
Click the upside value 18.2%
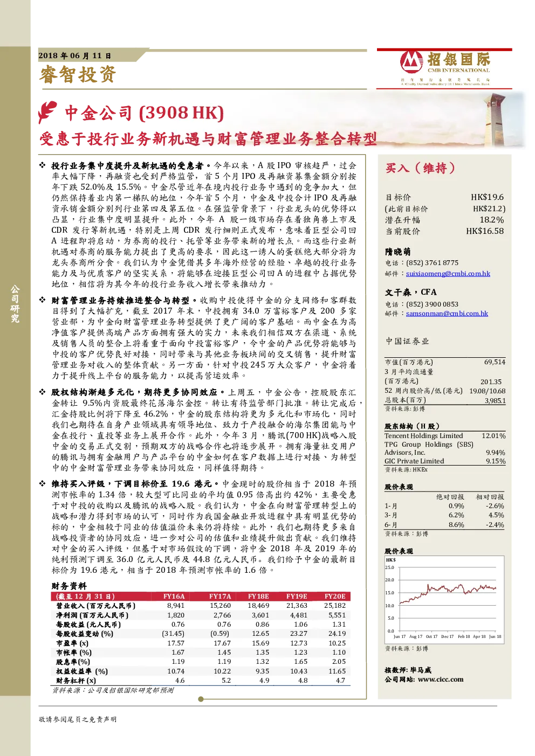pos(492,220)
